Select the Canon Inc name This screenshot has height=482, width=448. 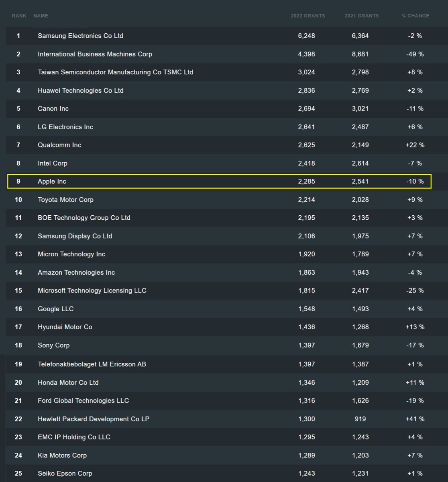[x=53, y=108]
